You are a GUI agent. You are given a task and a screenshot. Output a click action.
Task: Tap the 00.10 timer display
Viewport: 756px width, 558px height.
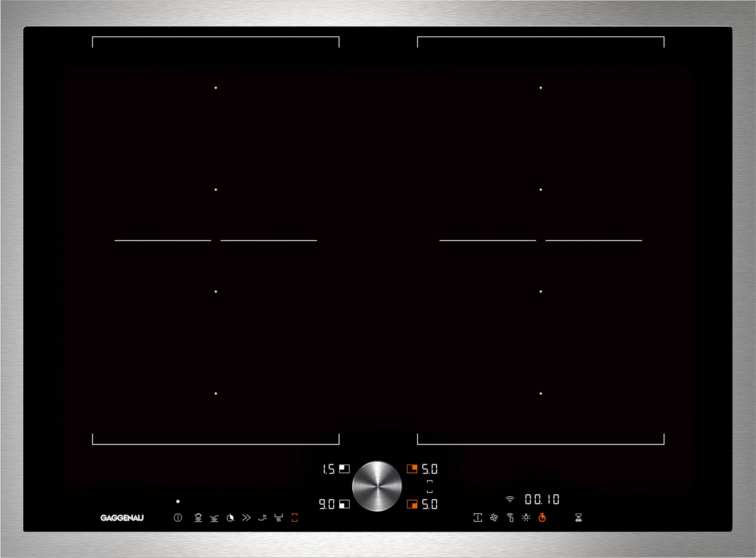(542, 499)
